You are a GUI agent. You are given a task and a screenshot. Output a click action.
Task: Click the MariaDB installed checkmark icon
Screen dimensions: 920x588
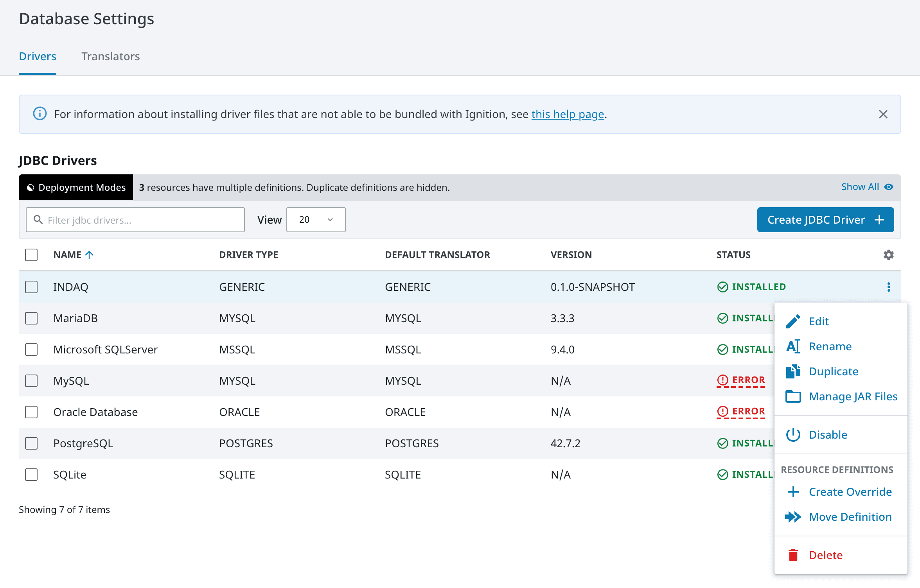(x=722, y=318)
